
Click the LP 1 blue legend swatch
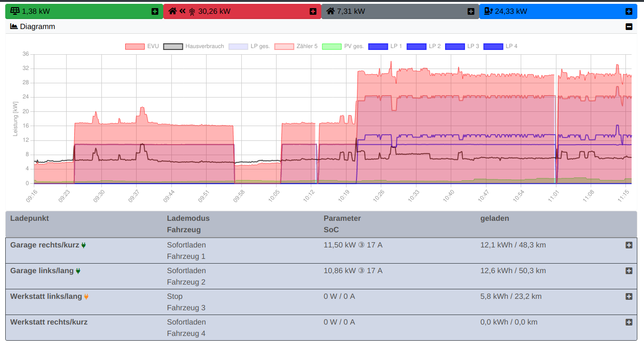tap(378, 46)
